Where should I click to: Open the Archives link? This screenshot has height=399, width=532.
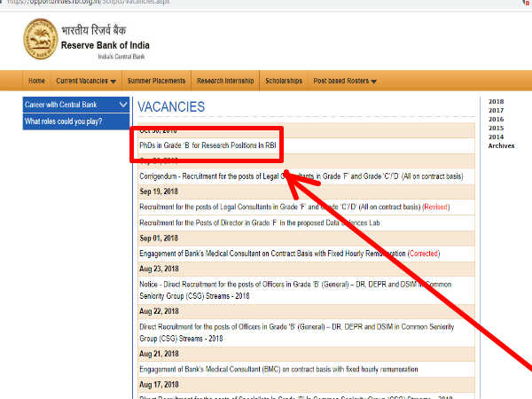coord(502,145)
